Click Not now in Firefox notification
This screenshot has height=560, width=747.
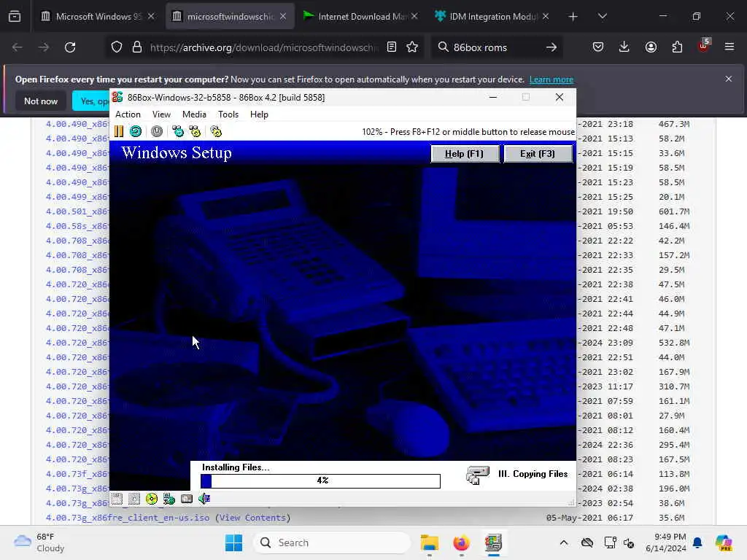tap(41, 101)
